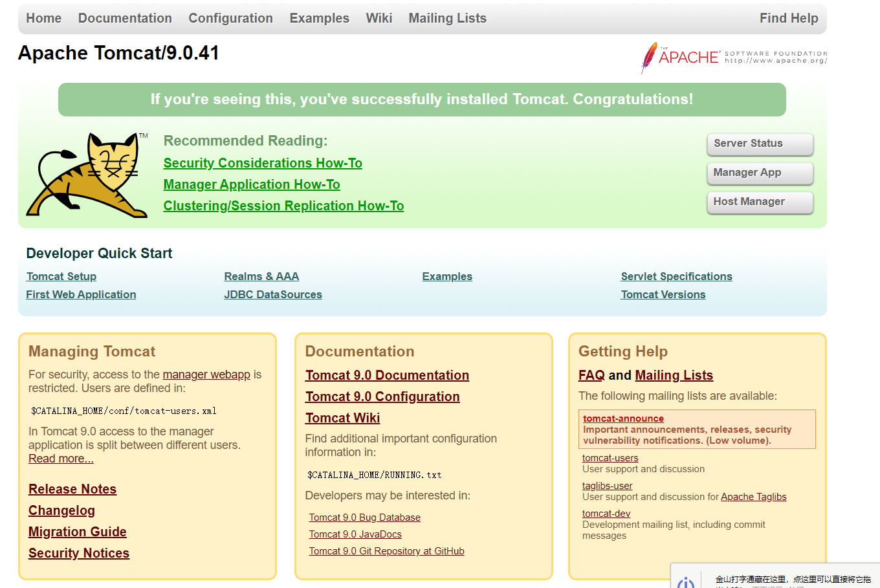Click Find Help in the navigation bar
880x588 pixels.
pyautogui.click(x=789, y=18)
